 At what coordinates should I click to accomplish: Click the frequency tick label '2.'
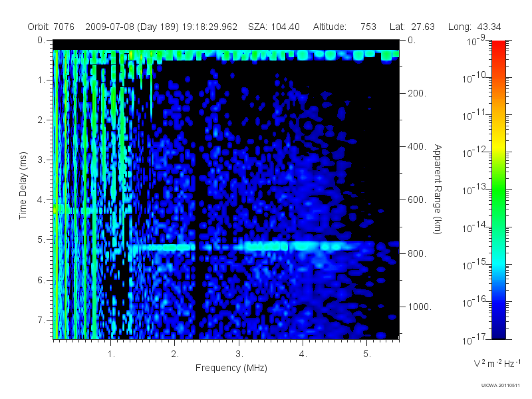click(175, 354)
